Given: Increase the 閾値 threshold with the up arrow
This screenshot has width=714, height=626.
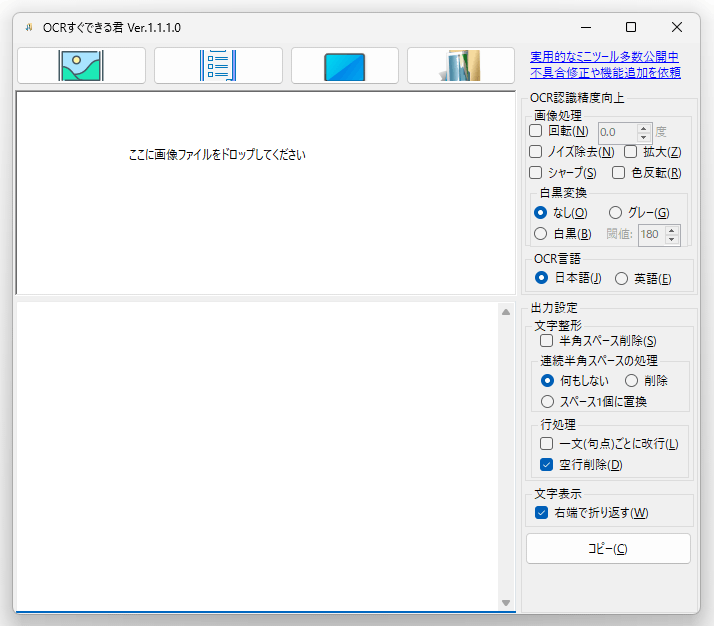Looking at the screenshot, I should (x=672, y=230).
